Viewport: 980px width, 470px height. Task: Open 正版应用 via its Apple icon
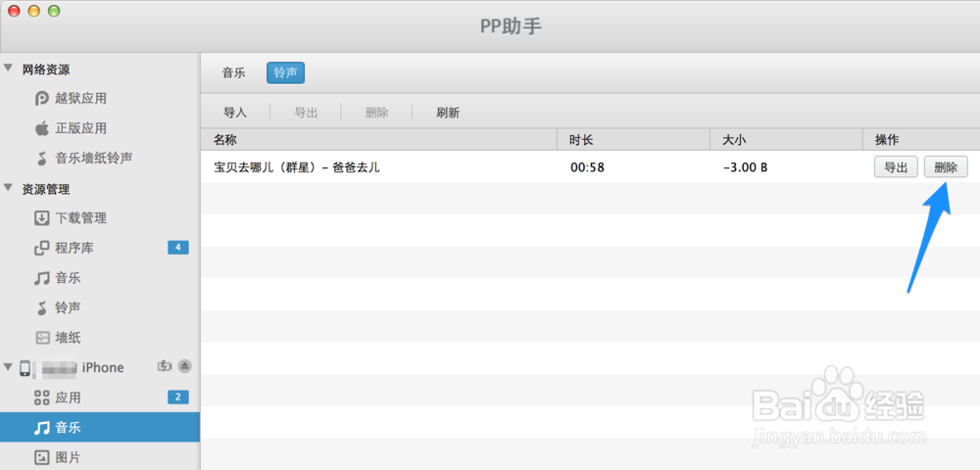coord(42,128)
